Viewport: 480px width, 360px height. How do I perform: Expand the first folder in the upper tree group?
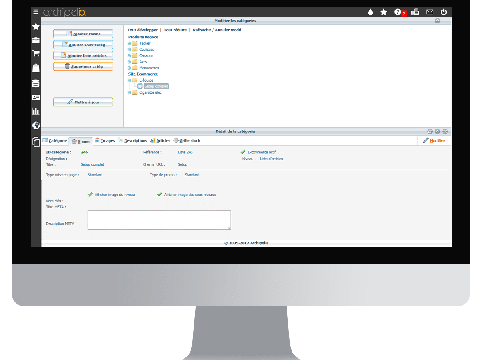[129, 43]
